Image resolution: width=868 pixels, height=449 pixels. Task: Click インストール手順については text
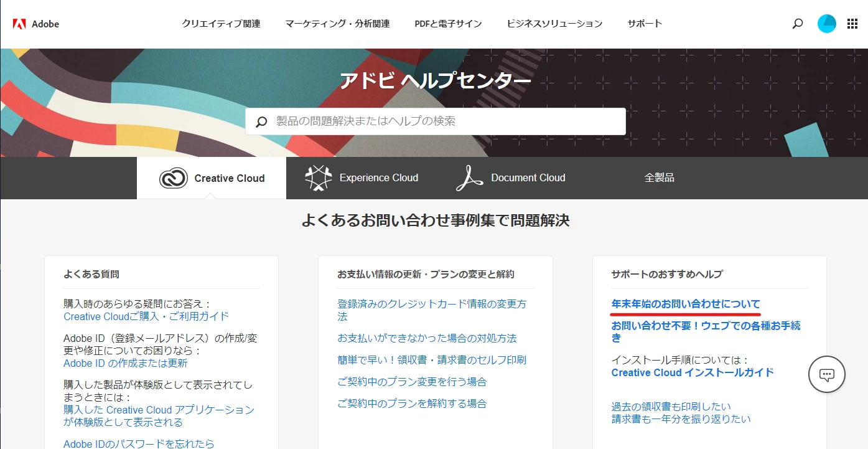pyautogui.click(x=679, y=360)
